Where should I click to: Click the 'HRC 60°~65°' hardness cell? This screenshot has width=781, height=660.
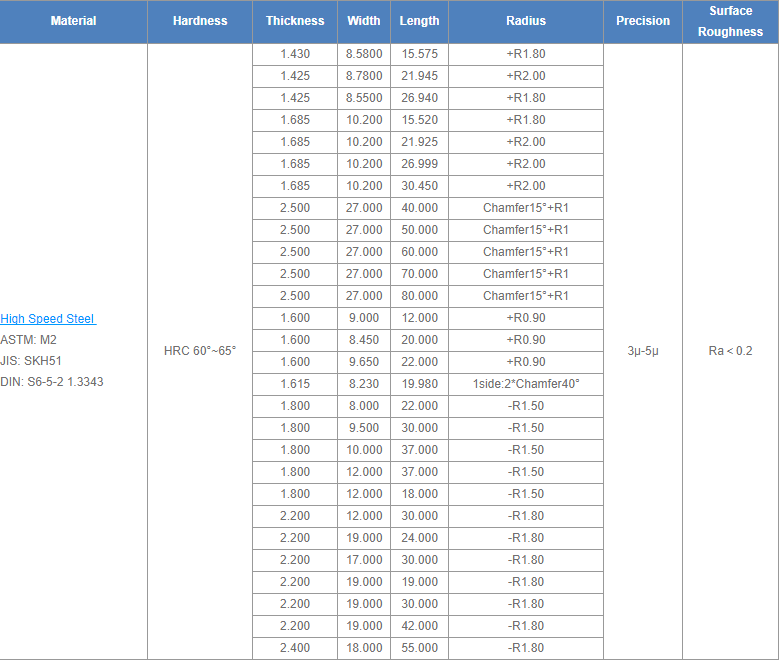pos(200,351)
